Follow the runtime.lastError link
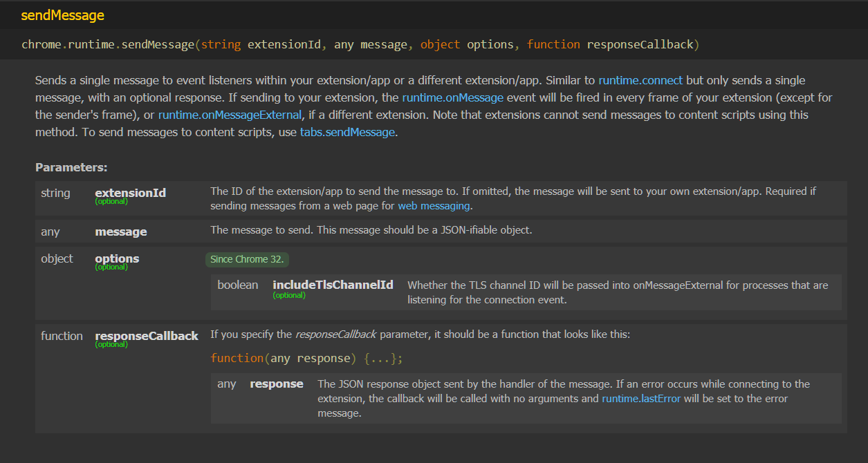The height and width of the screenshot is (463, 868). 640,398
